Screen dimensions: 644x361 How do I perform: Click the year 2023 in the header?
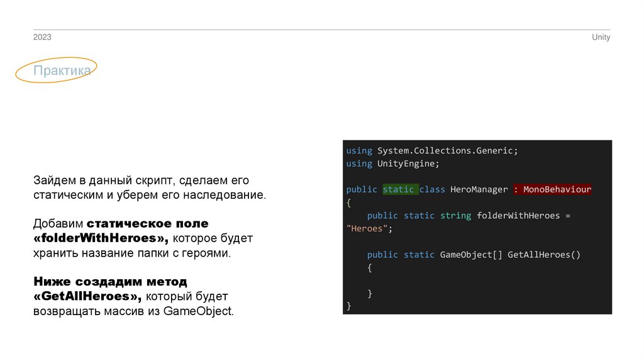[x=42, y=38]
